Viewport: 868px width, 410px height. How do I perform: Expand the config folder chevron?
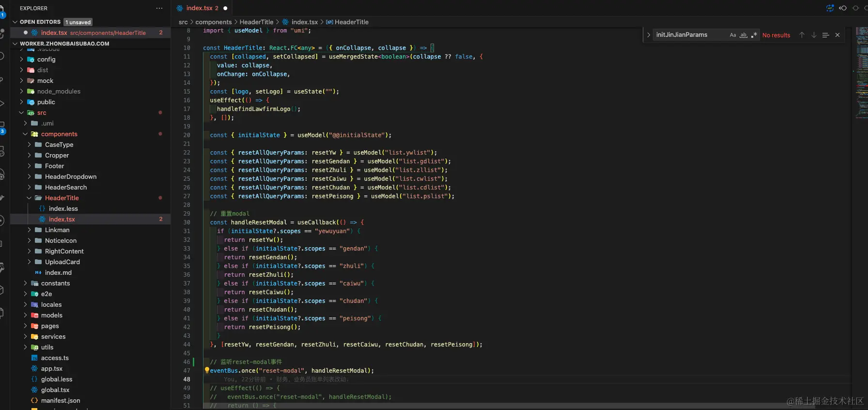pyautogui.click(x=21, y=59)
